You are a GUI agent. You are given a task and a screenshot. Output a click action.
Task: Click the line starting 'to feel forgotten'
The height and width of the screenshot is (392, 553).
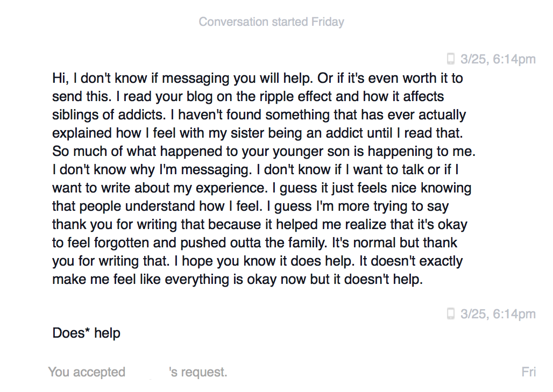coord(254,243)
